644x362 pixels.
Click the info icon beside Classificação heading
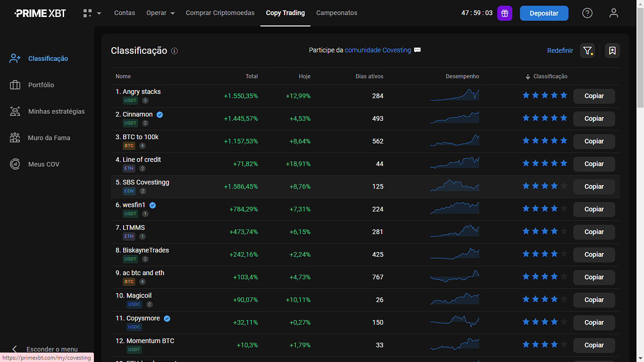pos(174,51)
